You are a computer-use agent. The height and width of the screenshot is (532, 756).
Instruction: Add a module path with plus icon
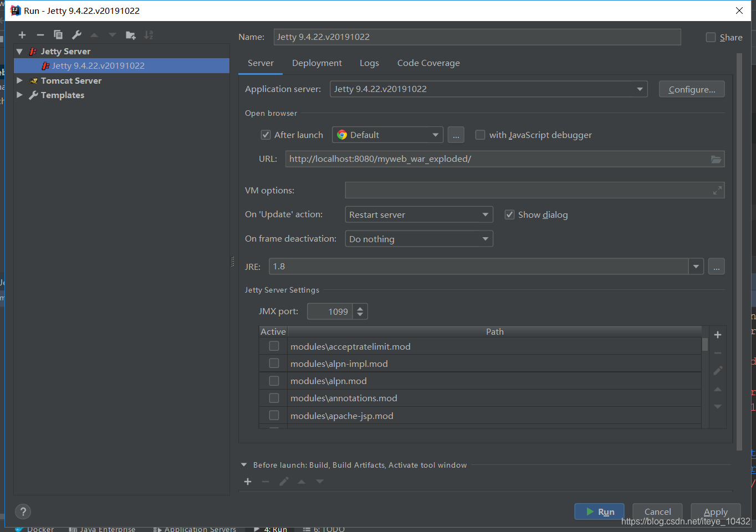(x=718, y=335)
